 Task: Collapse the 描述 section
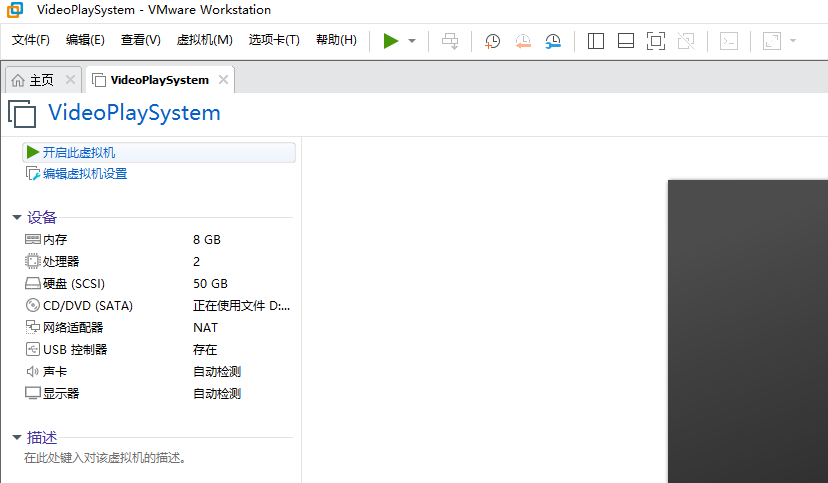click(17, 437)
